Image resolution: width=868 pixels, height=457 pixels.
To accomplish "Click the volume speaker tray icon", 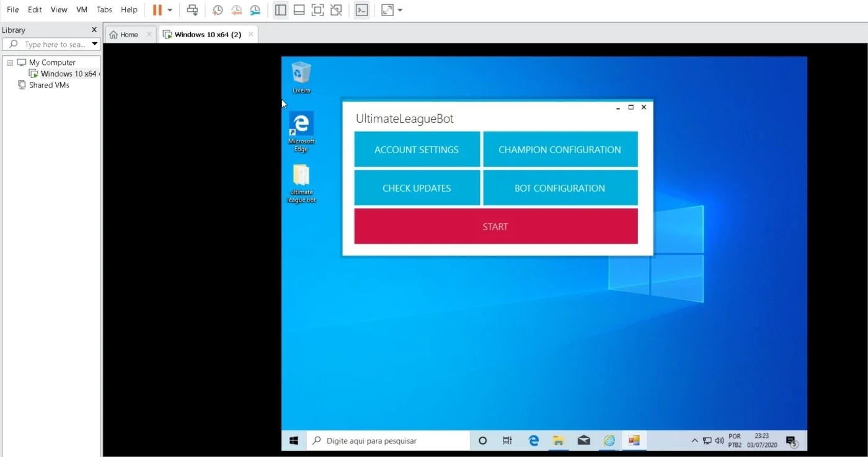I will tap(719, 441).
